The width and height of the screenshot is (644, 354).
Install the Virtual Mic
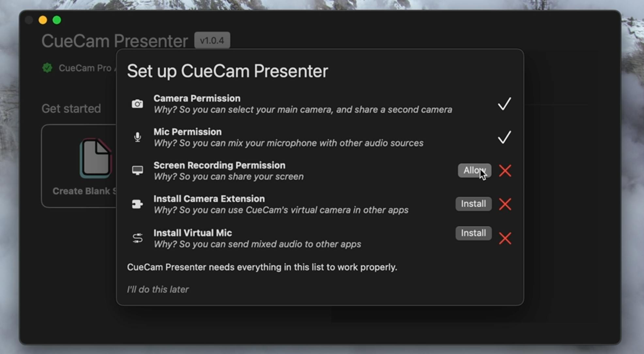[474, 233]
